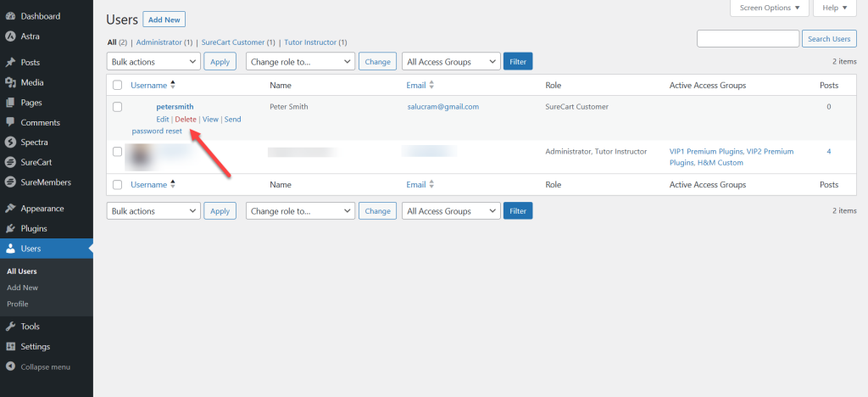Screen dimensions: 868x397
Task: Open the top Change role to dropdown
Action: [301, 61]
